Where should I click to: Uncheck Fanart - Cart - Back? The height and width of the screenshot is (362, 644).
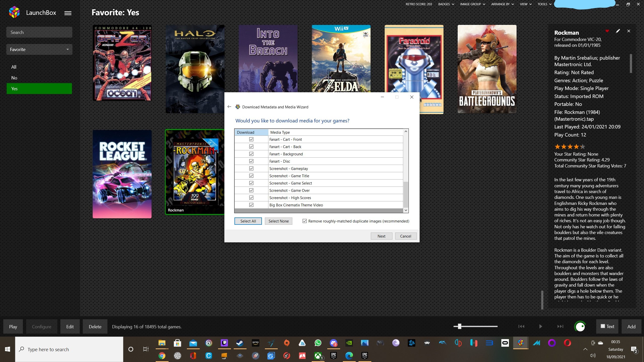(251, 147)
